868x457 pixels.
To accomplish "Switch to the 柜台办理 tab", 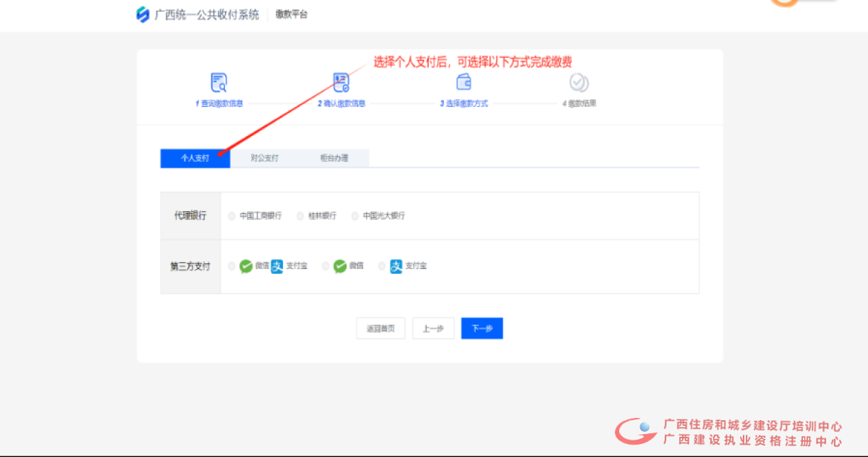I will 334,158.
